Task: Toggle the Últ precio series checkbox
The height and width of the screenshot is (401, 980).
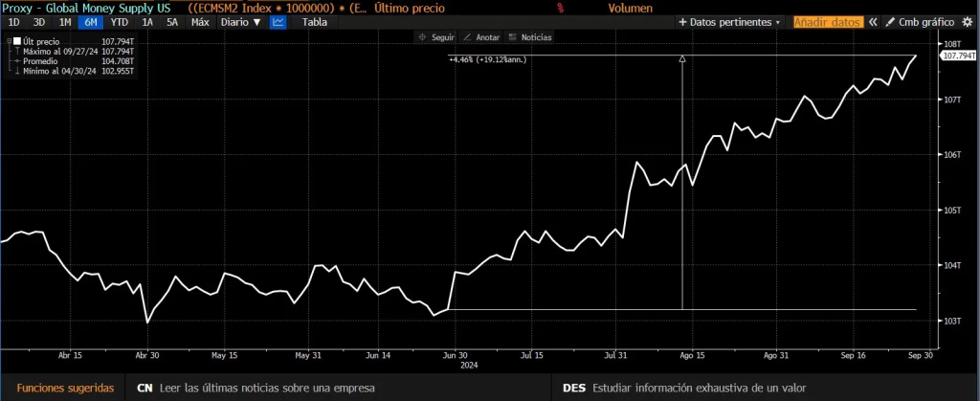Action: point(16,42)
